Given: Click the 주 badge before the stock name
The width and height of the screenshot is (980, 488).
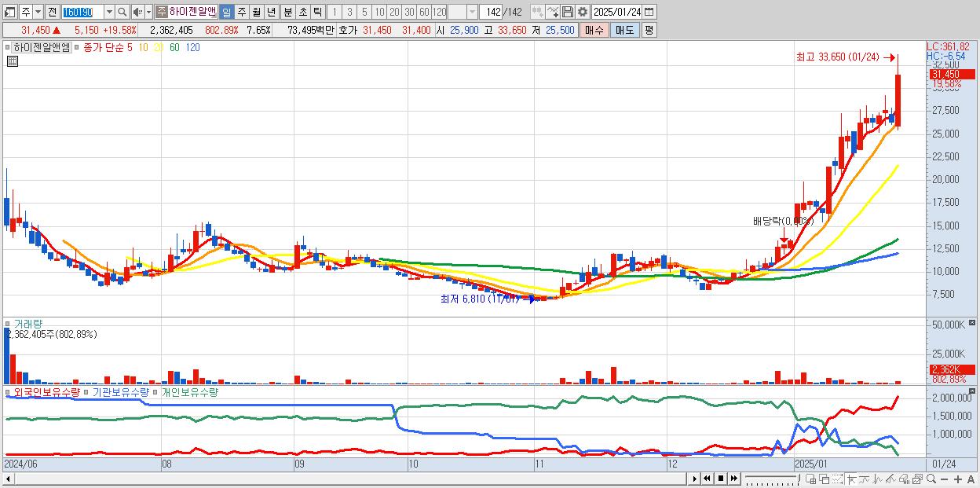Looking at the screenshot, I should 161,13.
